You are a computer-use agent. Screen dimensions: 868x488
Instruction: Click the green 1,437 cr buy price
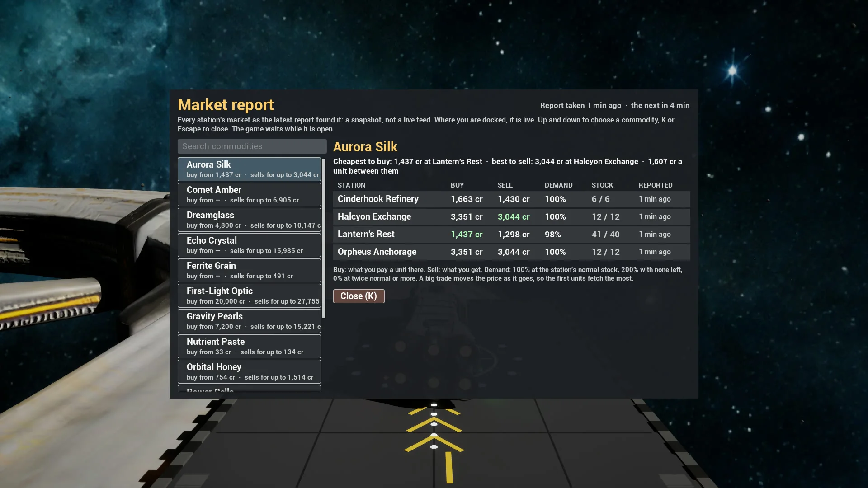coord(467,235)
